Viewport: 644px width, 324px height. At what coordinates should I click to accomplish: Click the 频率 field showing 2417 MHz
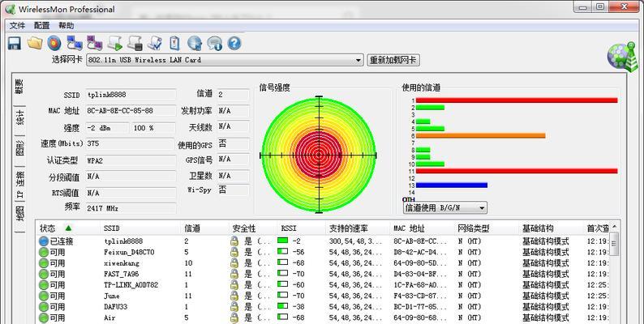131,208
